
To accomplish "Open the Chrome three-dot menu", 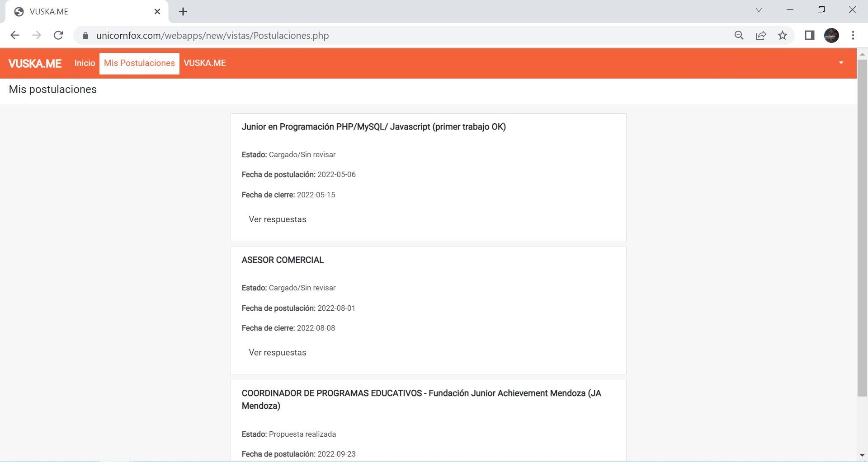I will [853, 35].
